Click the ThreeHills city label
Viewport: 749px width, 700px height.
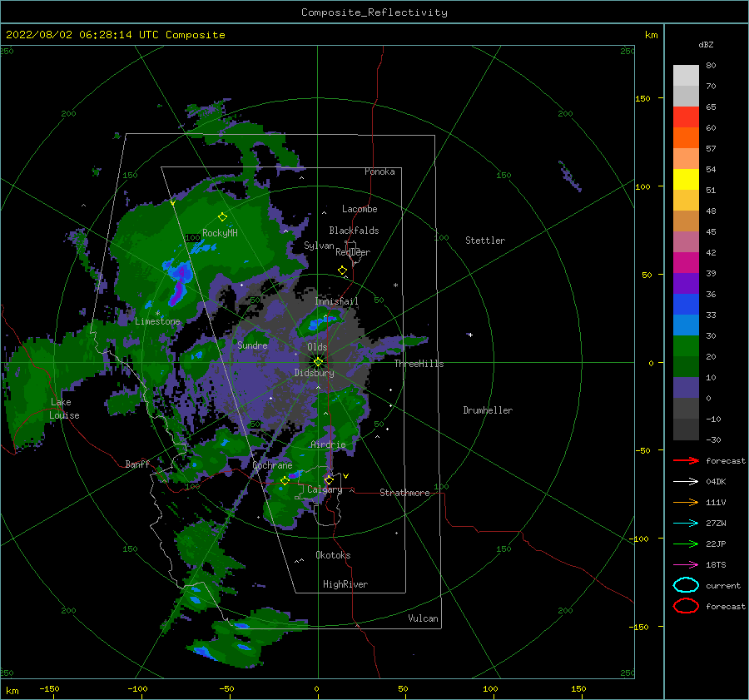[419, 364]
